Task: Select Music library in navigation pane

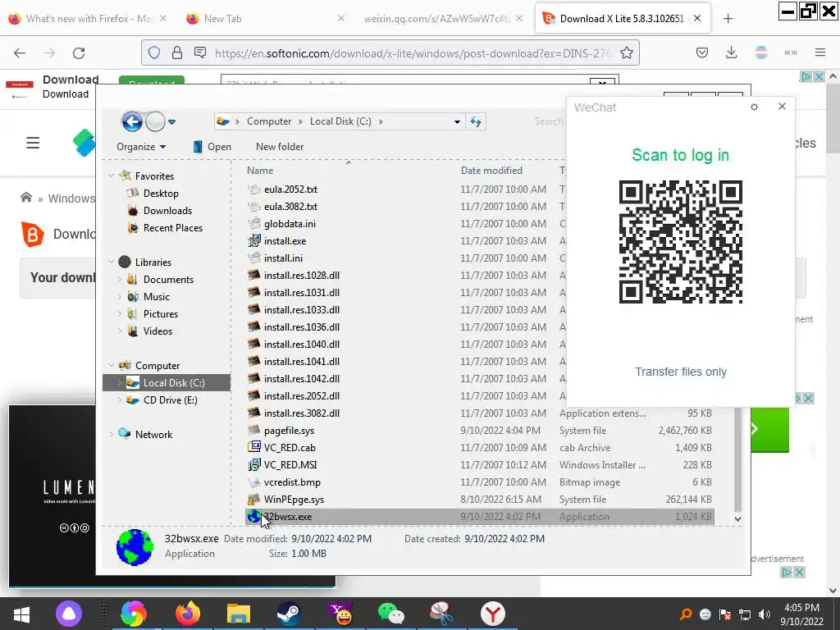Action: [156, 297]
